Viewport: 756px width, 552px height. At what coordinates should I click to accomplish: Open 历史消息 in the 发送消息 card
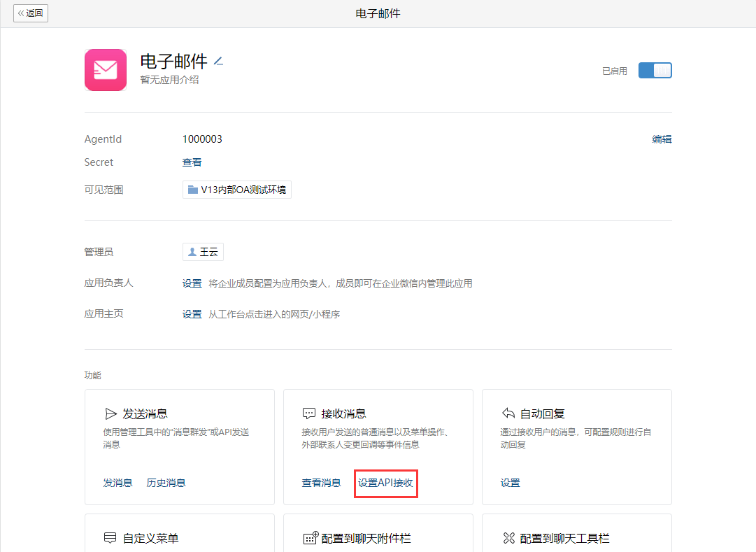(166, 483)
